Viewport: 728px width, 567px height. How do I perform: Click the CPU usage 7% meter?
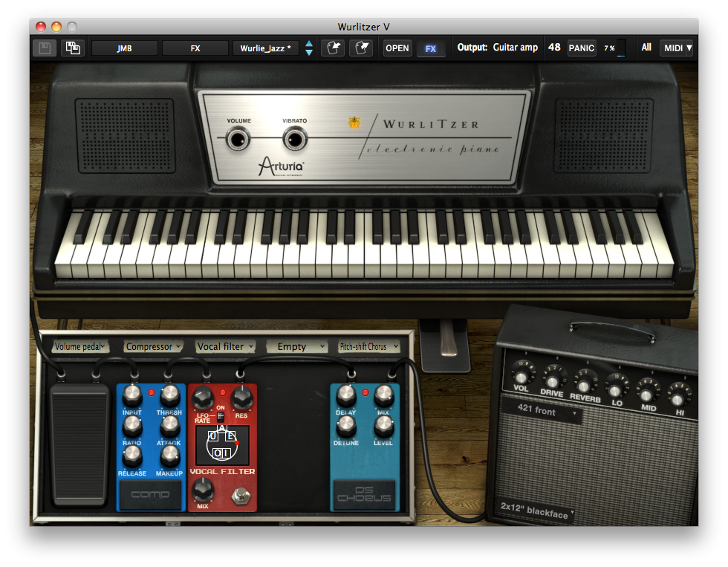click(x=614, y=48)
